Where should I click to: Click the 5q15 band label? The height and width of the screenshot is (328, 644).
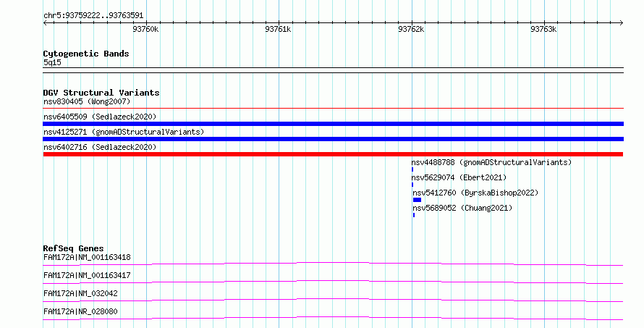point(52,62)
